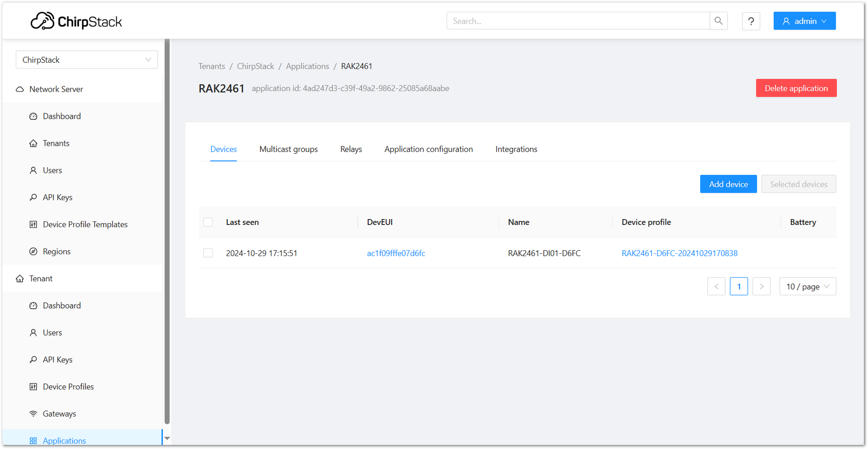Viewport: 868px width, 449px height.
Task: Click the Device Profiles sliders icon
Action: click(33, 387)
